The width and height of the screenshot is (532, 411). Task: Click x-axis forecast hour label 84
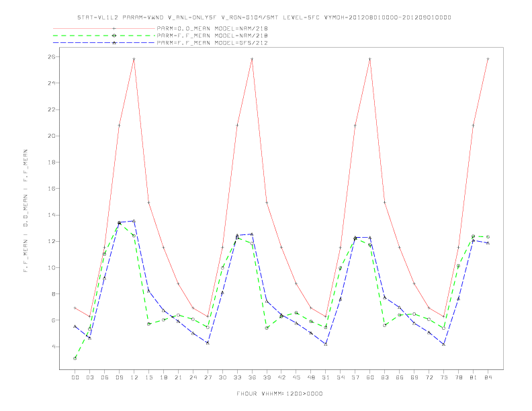[488, 377]
